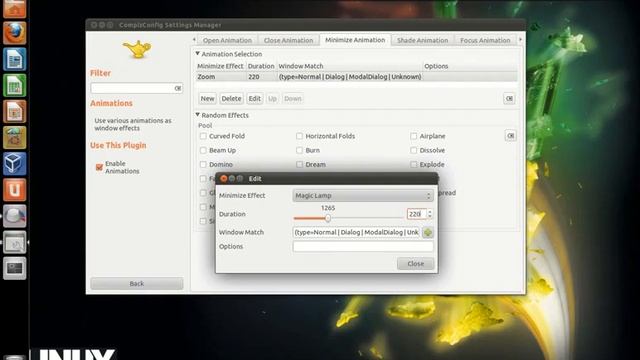Click the dock icon below the gray sphere
Screen dimensions: 640x360
click(15, 242)
